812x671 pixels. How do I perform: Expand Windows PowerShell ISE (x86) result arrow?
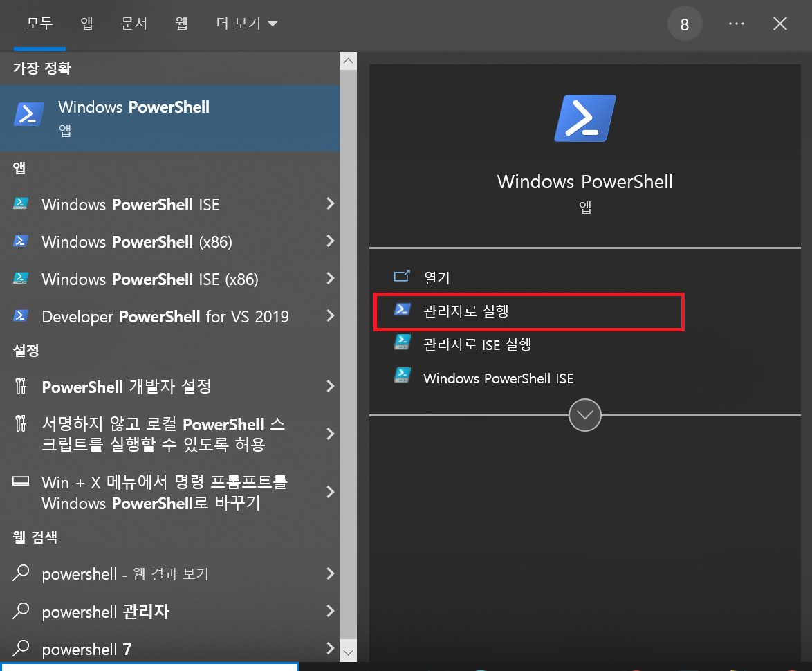pyautogui.click(x=331, y=278)
